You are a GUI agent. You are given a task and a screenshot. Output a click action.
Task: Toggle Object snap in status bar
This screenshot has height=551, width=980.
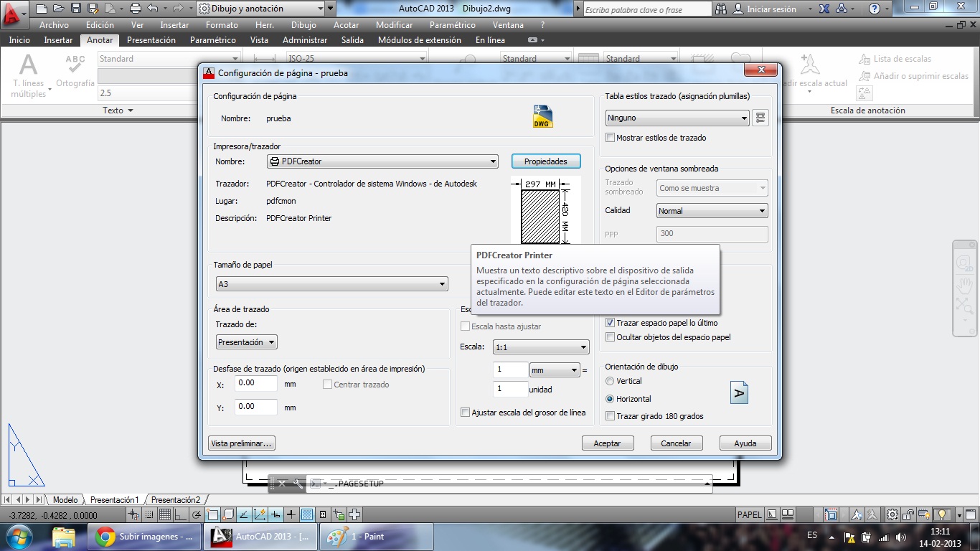[212, 514]
